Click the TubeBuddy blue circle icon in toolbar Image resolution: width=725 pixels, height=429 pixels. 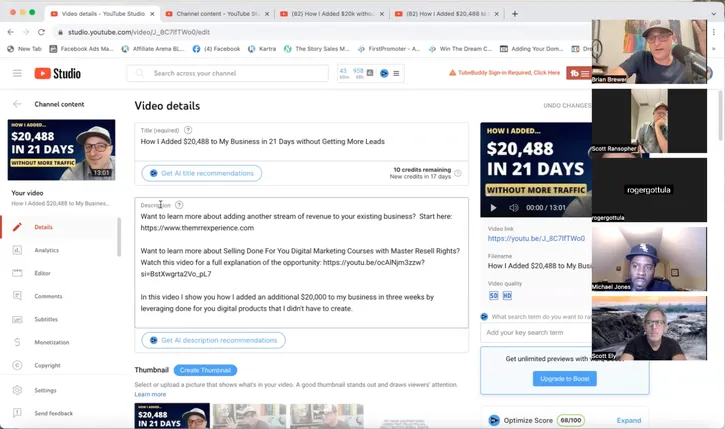tap(384, 73)
